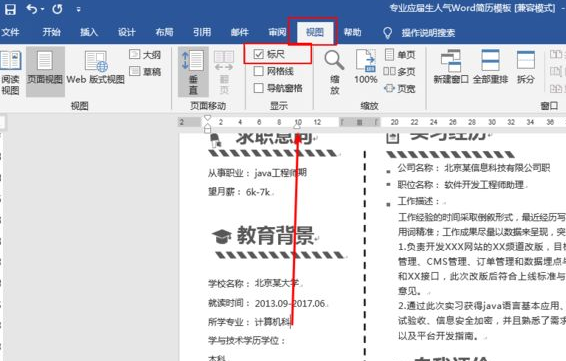Choose 多页 multiple pages zoom

399,71
